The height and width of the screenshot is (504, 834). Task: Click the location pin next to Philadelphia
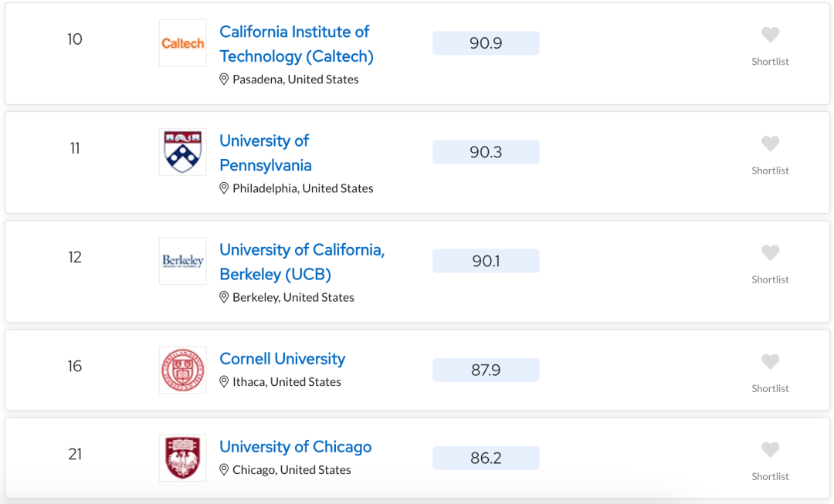click(x=224, y=188)
